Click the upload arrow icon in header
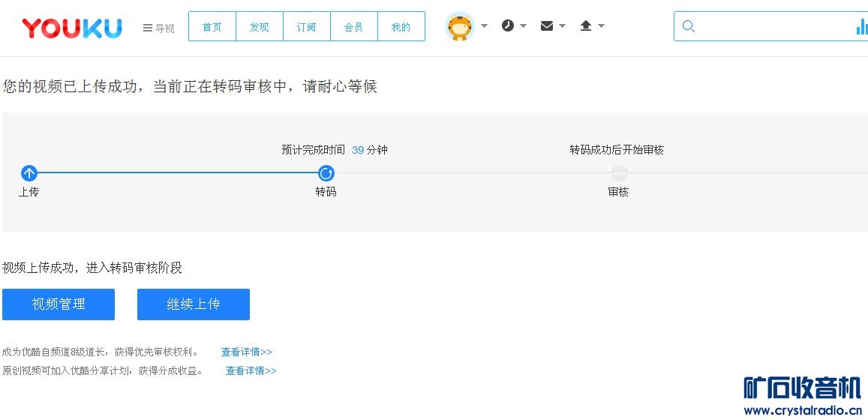Screen dimensions: 868x420 pyautogui.click(x=586, y=25)
